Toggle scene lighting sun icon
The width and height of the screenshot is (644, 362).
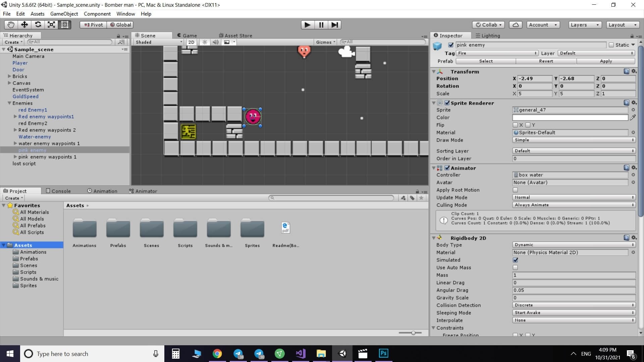(x=205, y=42)
